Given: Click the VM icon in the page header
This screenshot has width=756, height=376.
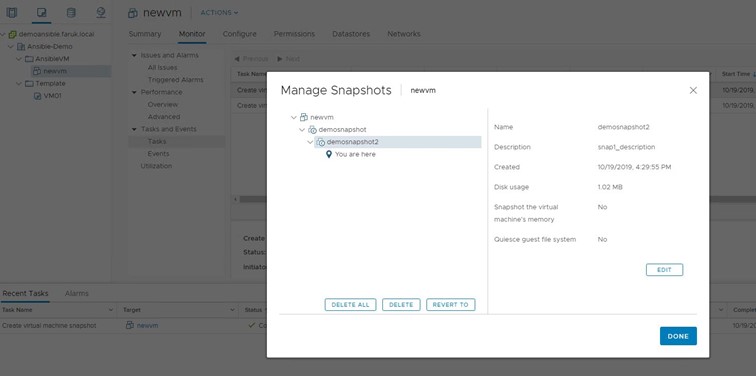Looking at the screenshot, I should (133, 13).
